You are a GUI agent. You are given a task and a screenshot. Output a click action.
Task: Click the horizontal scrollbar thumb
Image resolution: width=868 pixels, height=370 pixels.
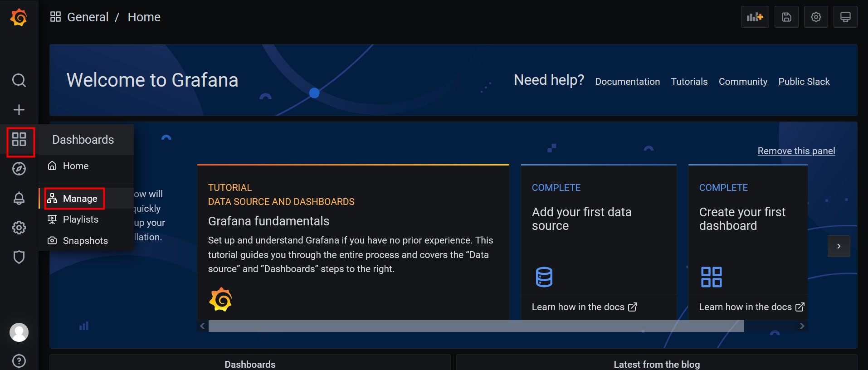coord(476,326)
